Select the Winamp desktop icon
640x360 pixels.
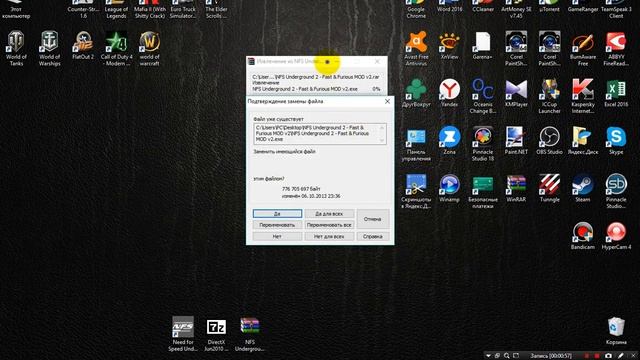click(x=449, y=189)
